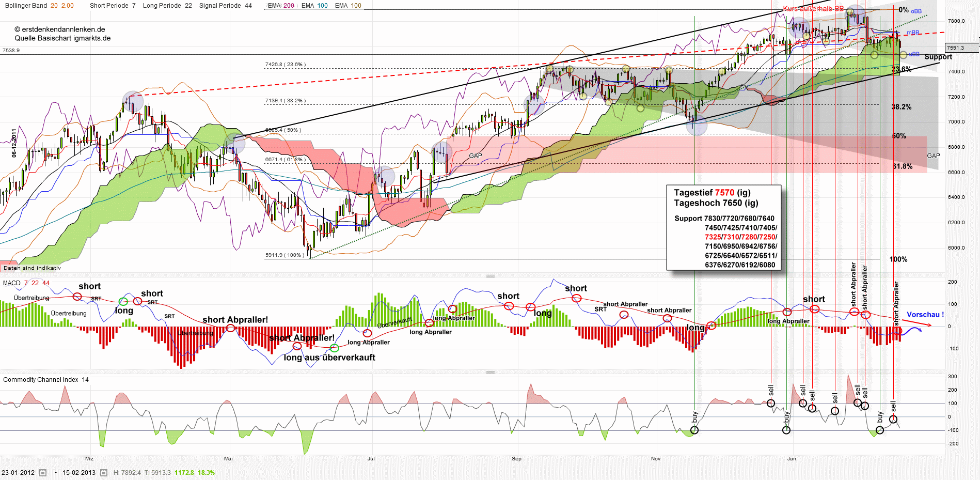Open calendar picker for end date 15-02-2013

pos(104,473)
